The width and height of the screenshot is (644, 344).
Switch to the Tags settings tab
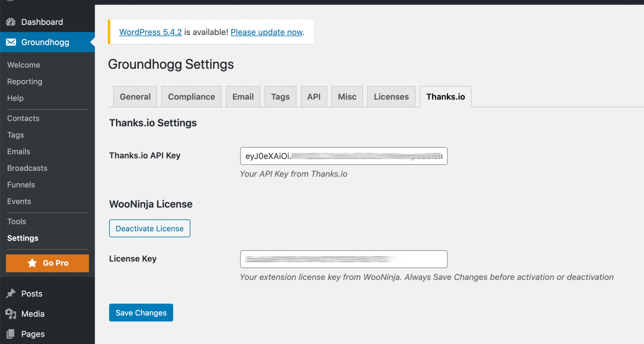point(281,97)
